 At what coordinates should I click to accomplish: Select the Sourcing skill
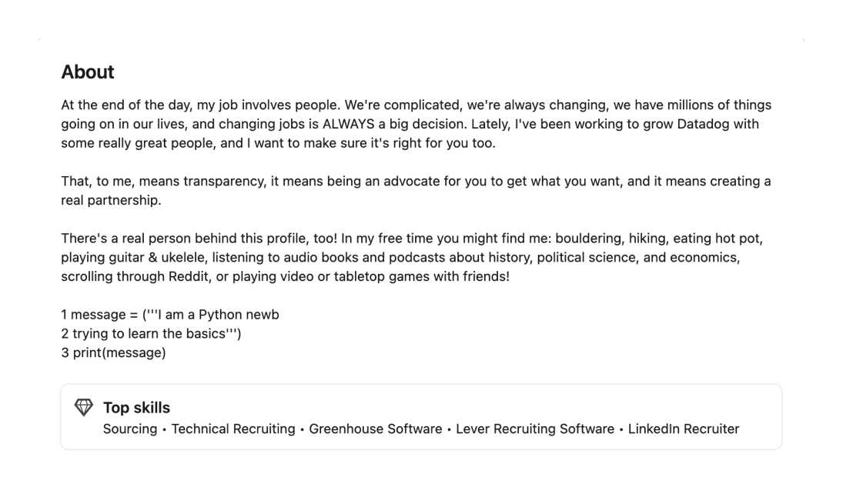point(130,429)
